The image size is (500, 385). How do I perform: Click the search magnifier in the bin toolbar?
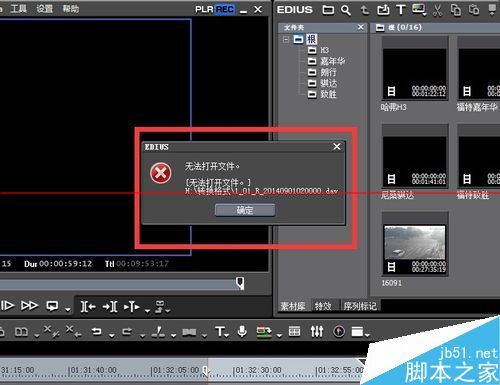pos(346,10)
